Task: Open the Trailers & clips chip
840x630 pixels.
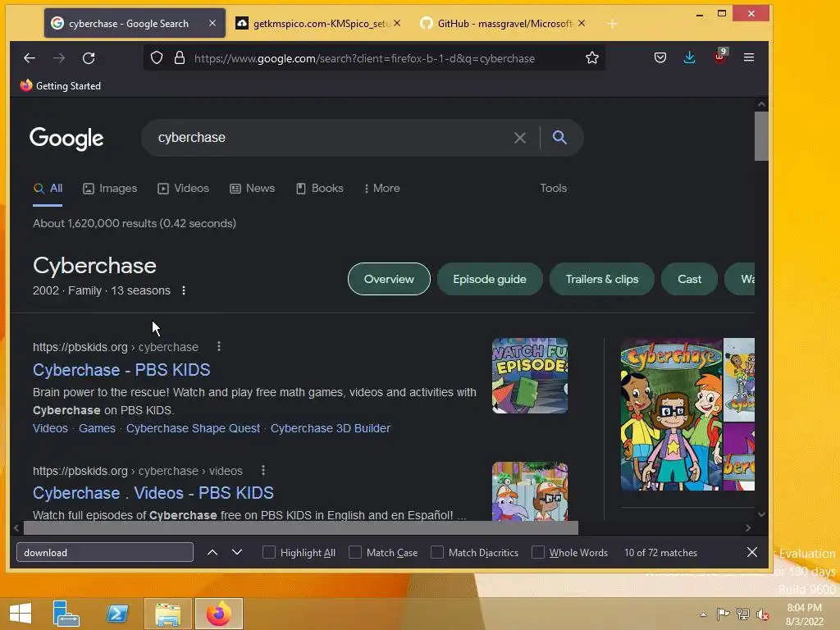Action: tap(601, 279)
